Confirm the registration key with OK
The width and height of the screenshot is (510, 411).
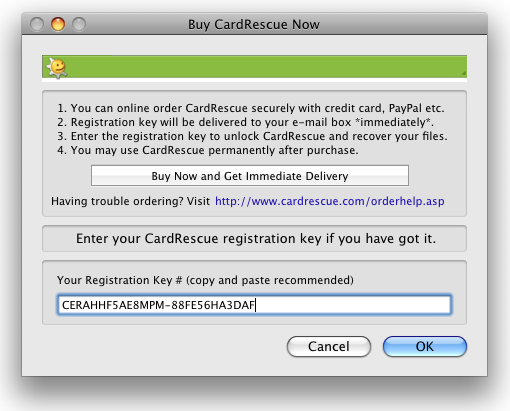coord(425,346)
